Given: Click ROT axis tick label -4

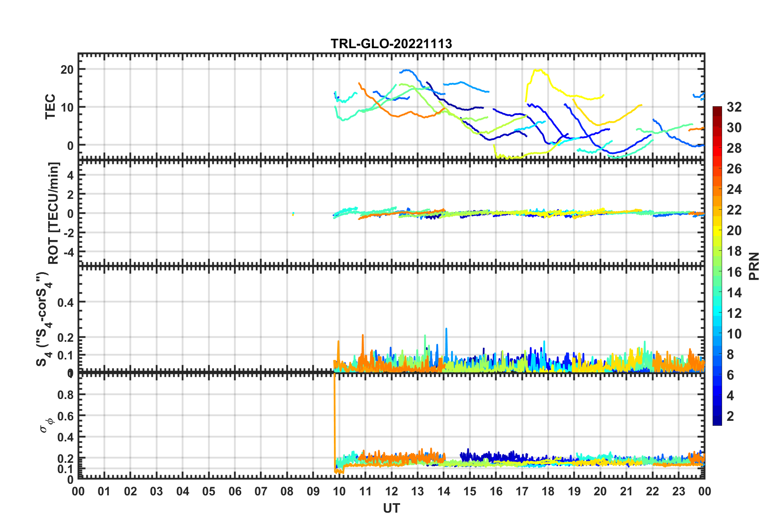Looking at the screenshot, I should click(x=68, y=251).
